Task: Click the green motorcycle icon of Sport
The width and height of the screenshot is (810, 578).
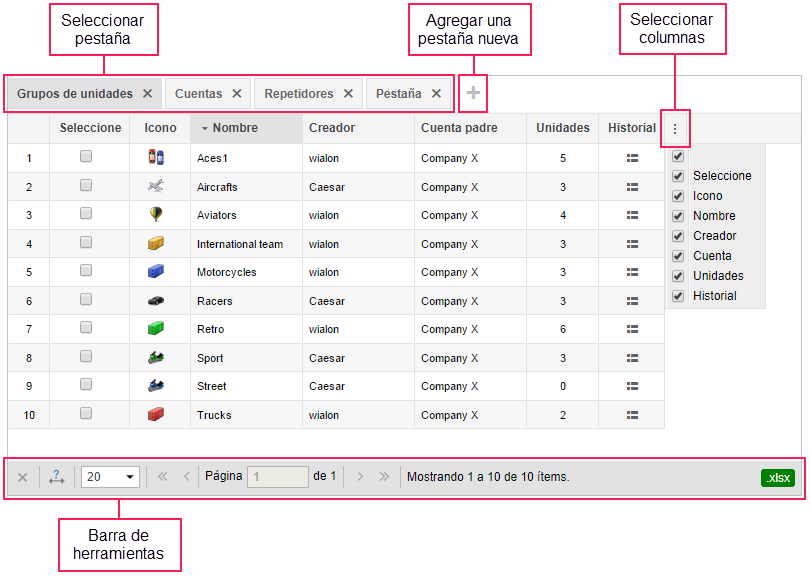Action: tap(156, 357)
